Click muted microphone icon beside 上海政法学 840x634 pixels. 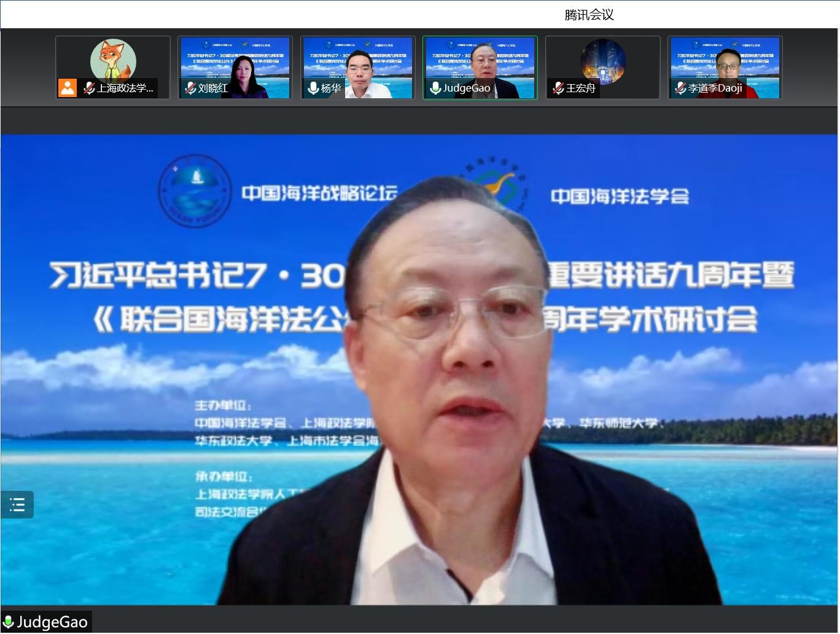click(89, 88)
